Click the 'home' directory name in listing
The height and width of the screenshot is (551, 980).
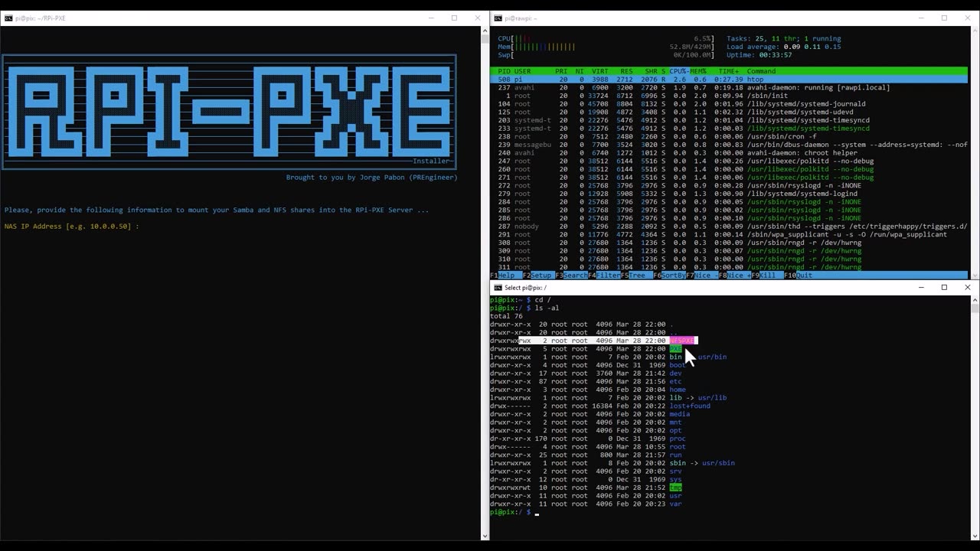678,390
